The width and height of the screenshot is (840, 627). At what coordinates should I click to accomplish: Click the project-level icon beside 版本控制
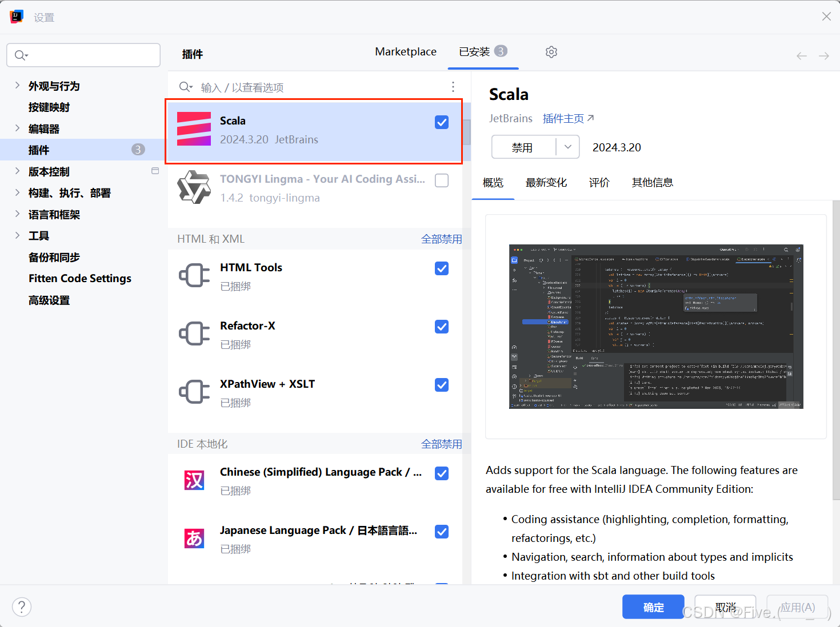pos(155,171)
